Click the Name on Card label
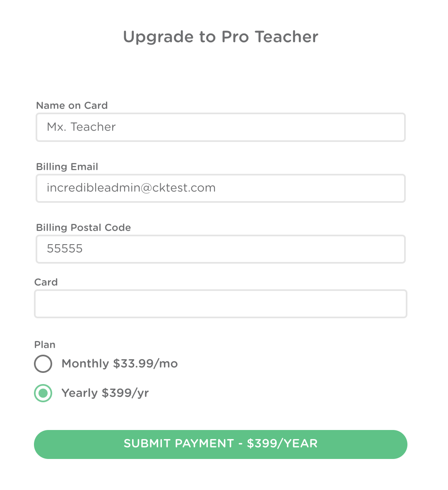 pos(71,106)
